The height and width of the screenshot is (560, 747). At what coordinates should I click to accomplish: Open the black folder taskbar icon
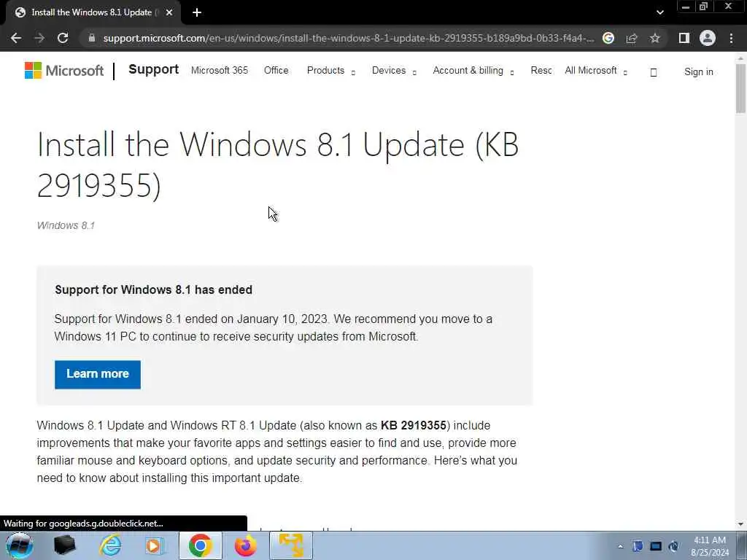click(64, 545)
